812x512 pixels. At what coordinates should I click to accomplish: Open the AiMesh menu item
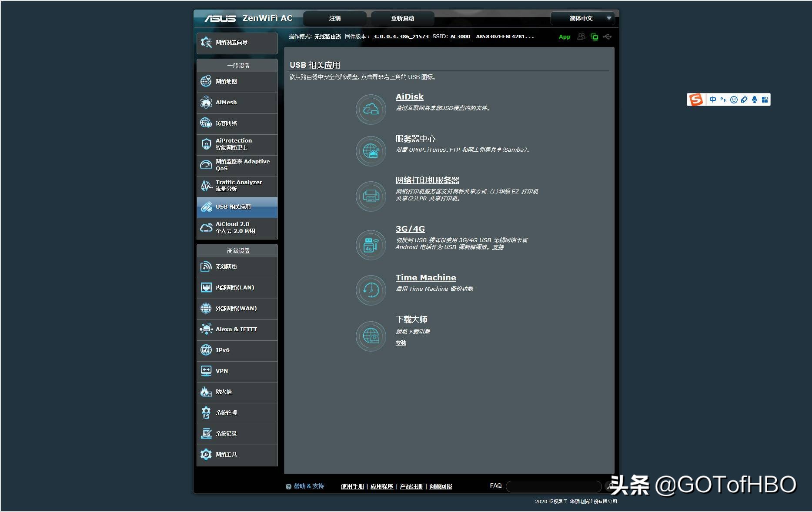(x=237, y=103)
